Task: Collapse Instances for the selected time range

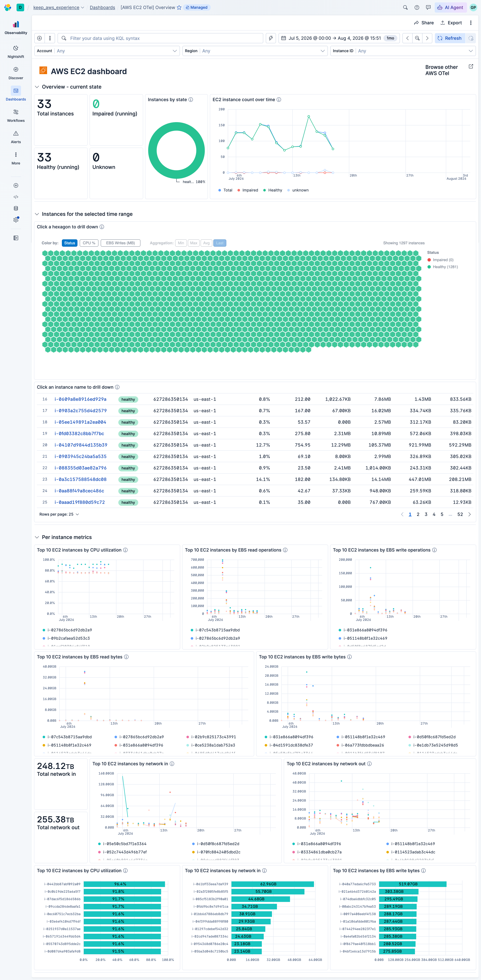Action: pyautogui.click(x=37, y=214)
